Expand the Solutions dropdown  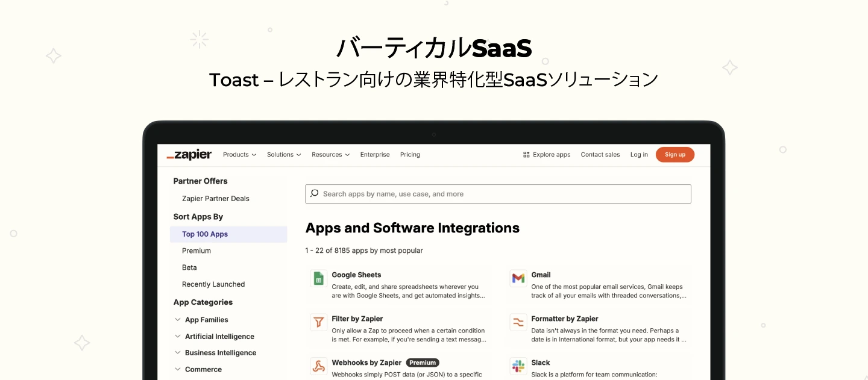283,155
